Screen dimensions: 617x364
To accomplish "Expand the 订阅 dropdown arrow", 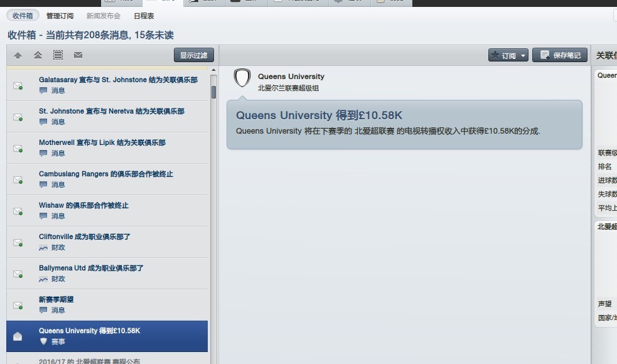I will click(x=523, y=55).
